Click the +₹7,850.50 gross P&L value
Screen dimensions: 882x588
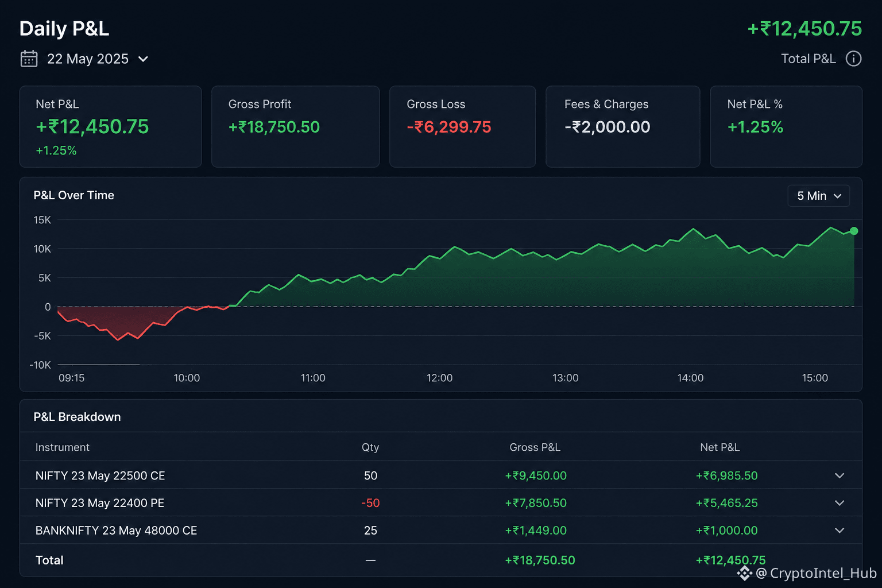pos(536,503)
